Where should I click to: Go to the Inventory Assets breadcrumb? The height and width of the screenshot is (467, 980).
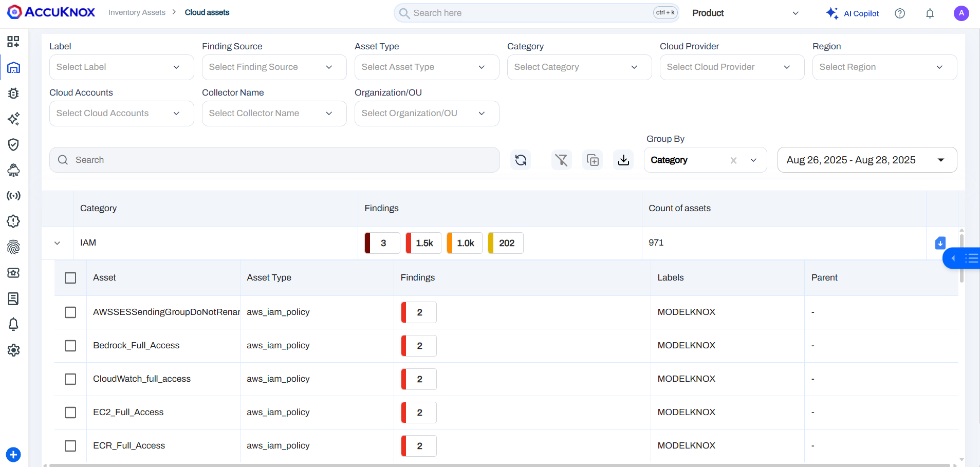(137, 12)
